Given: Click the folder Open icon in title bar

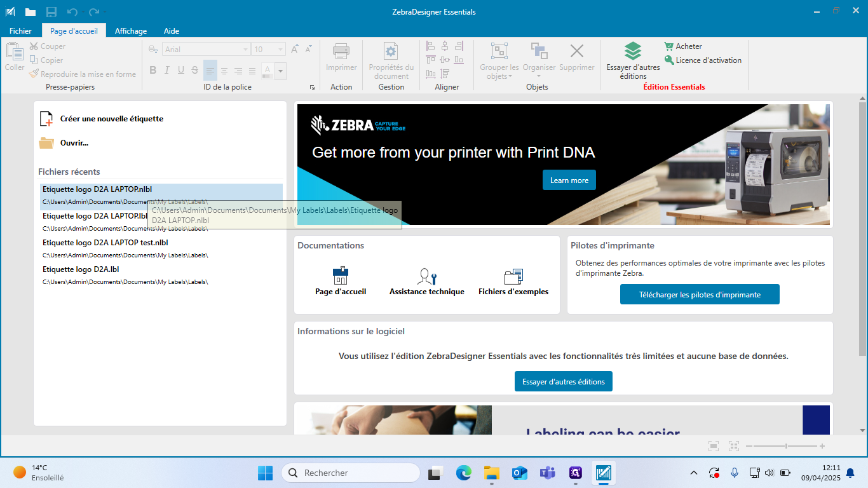Looking at the screenshot, I should [31, 12].
